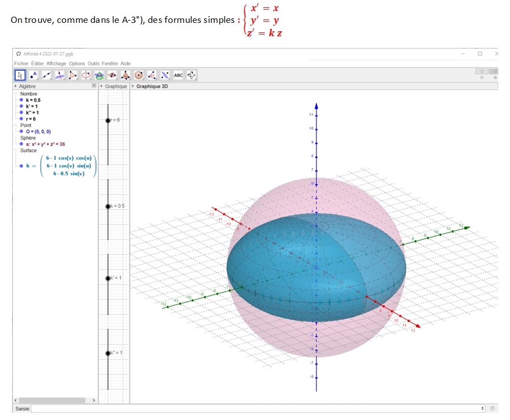This screenshot has width=510, height=420.
Task: Toggle visibility bullet of k'' = 1
Action: tap(22, 112)
